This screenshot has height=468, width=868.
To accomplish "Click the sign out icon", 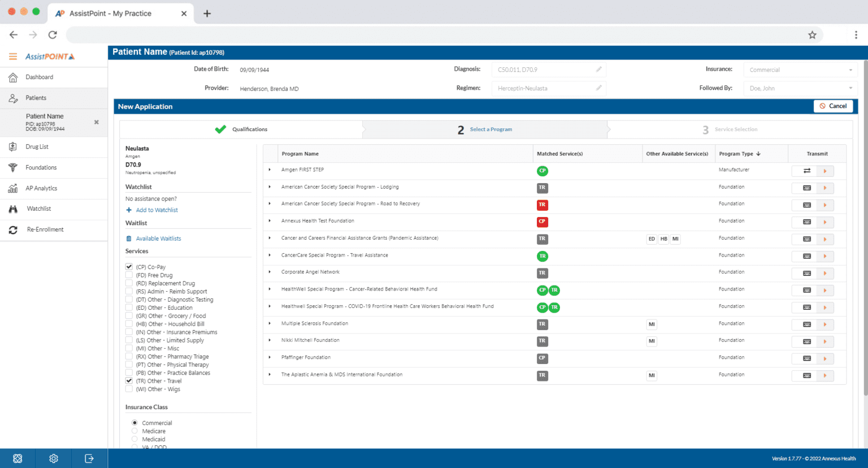I will [x=89, y=458].
